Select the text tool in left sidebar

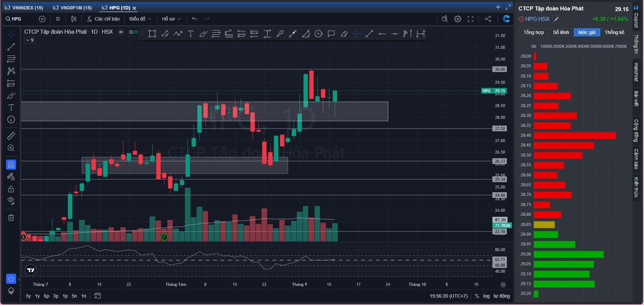pyautogui.click(x=11, y=107)
